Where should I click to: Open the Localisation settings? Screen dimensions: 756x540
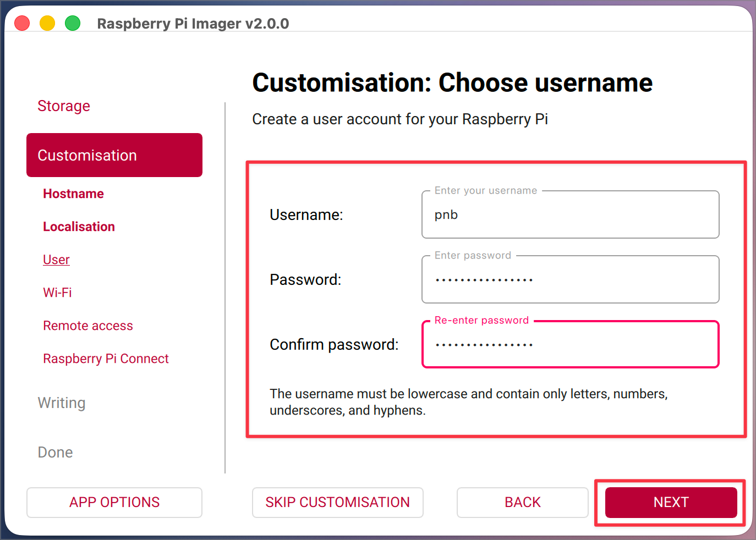79,226
